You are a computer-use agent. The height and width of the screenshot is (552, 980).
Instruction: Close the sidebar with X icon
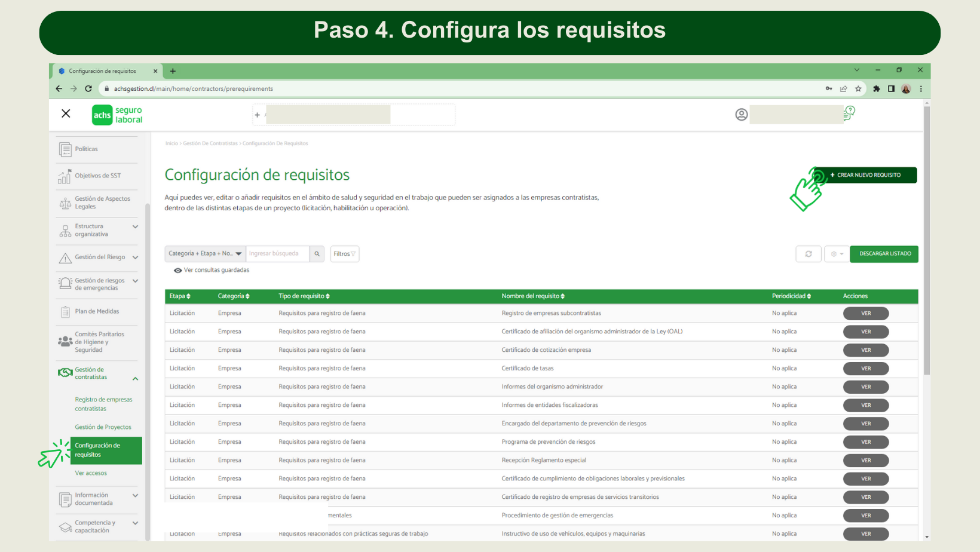(x=66, y=114)
